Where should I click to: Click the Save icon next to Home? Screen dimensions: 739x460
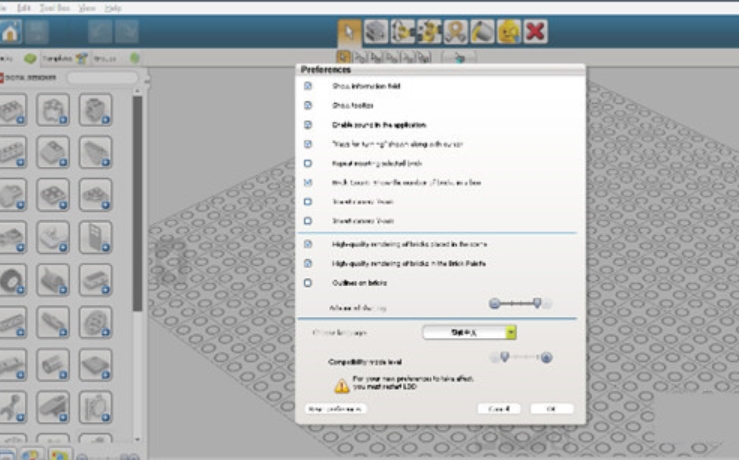pos(36,32)
